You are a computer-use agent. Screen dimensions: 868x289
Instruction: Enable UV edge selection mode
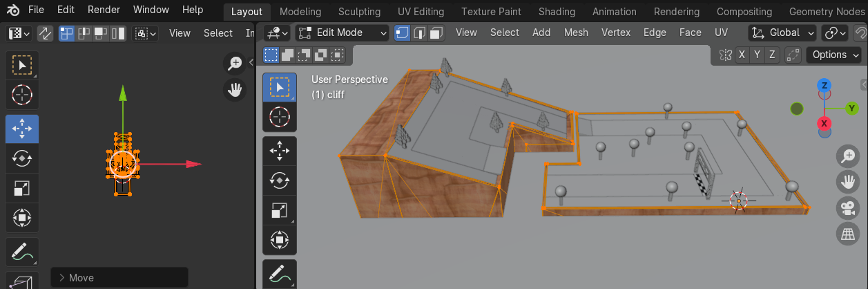(84, 33)
